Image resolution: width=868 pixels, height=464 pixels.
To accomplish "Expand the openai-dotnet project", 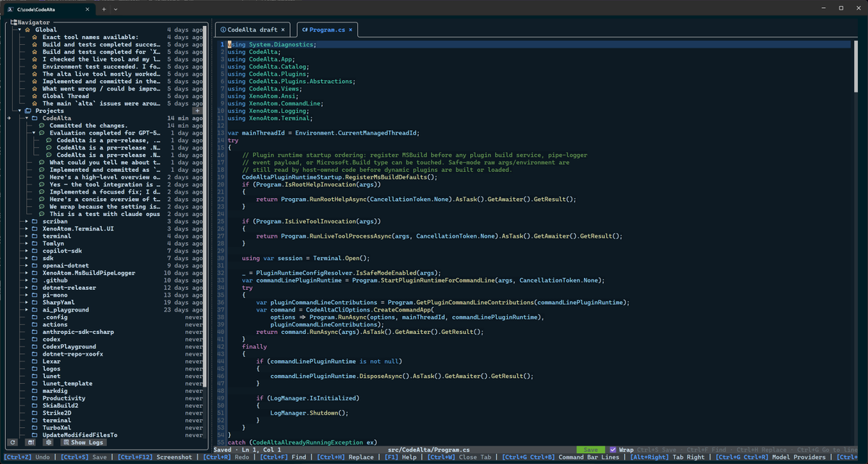I will coord(27,265).
